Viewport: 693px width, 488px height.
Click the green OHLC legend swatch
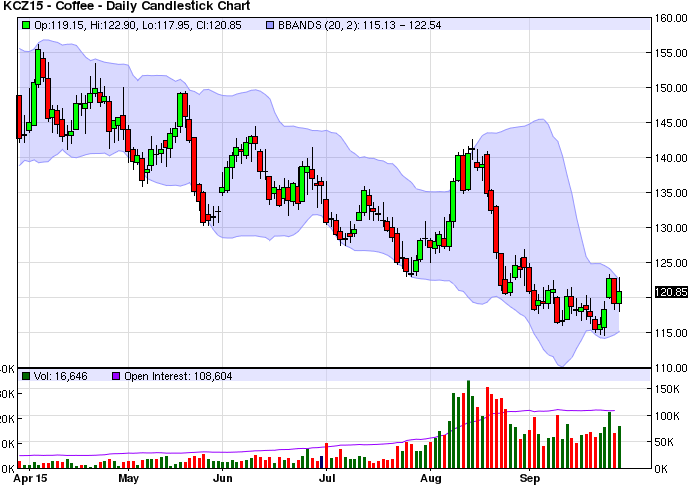pyautogui.click(x=25, y=23)
